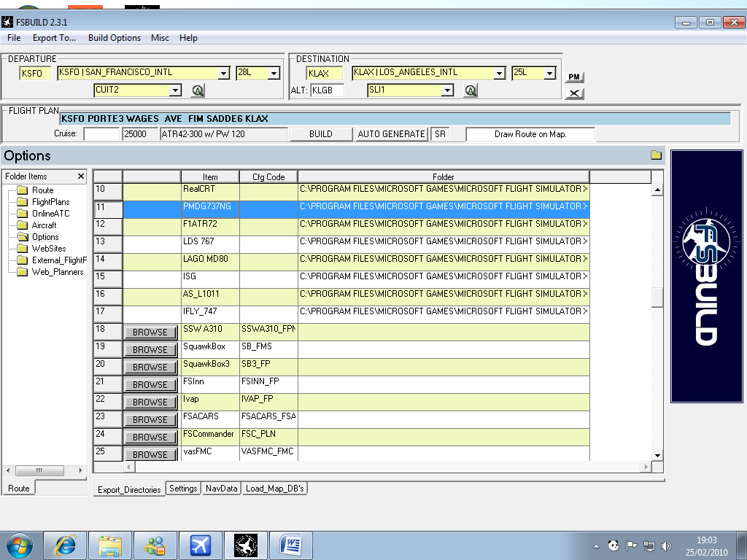747x560 pixels.
Task: Click BROWSE for FSACARS row
Action: (150, 419)
